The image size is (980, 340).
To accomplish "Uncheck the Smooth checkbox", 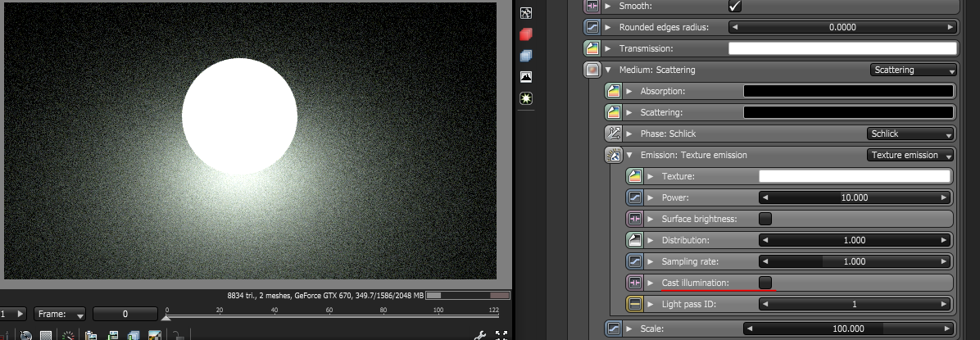I will (x=735, y=7).
